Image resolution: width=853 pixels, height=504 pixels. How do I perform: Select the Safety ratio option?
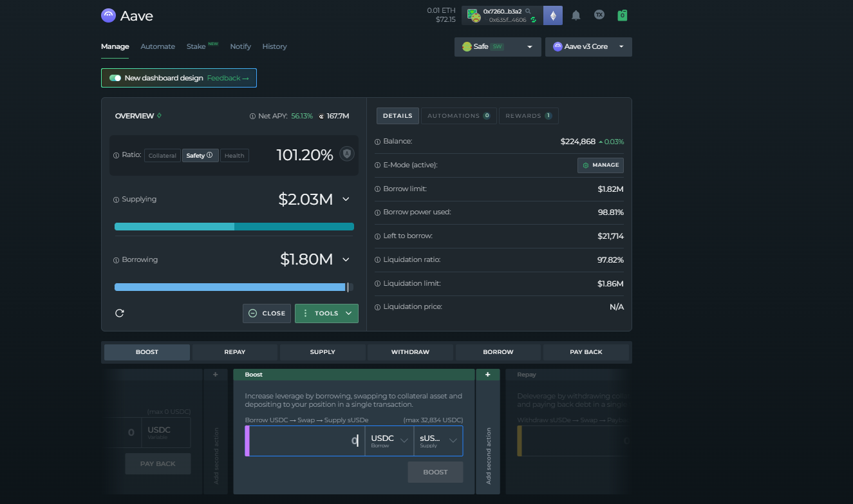click(x=200, y=155)
